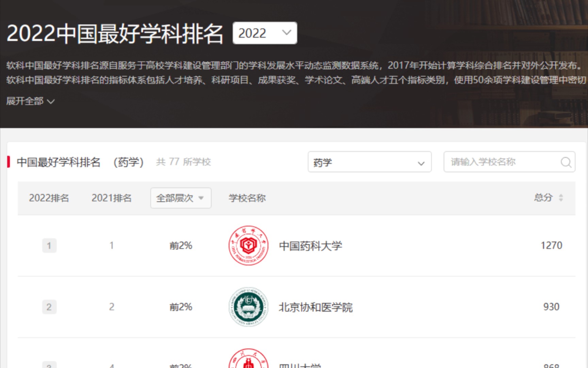Expand full description via 展开全部
This screenshot has height=368, width=588.
(30, 101)
